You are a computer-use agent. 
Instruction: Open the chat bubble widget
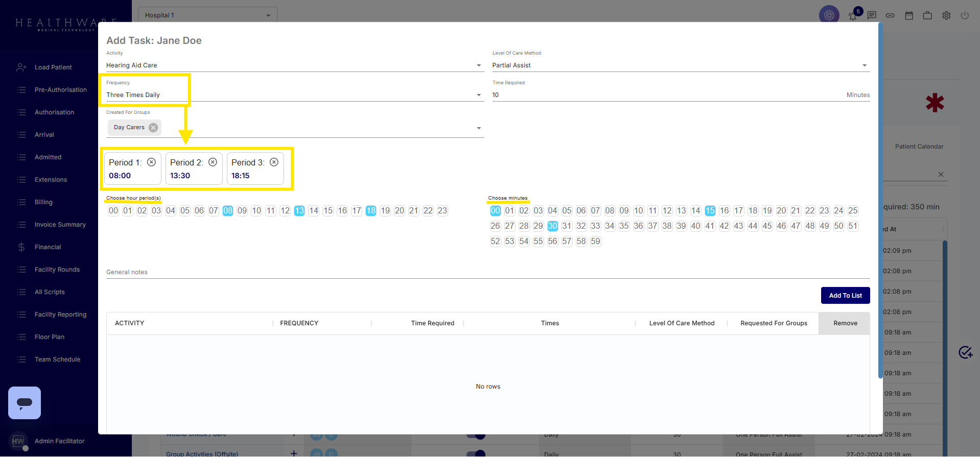point(25,403)
